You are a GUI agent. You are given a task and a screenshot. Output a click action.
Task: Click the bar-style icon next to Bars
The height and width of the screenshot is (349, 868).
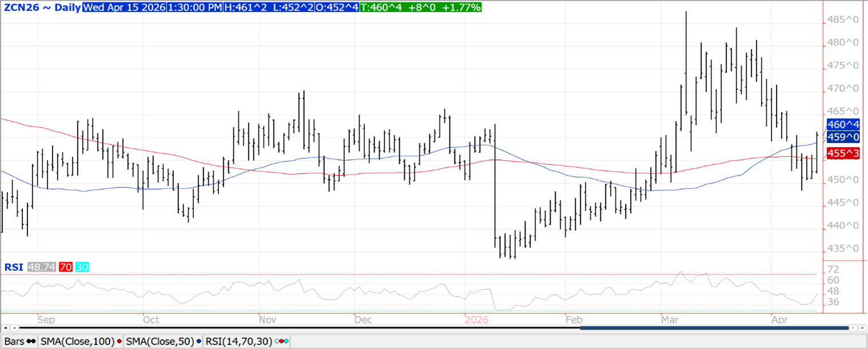point(31,342)
